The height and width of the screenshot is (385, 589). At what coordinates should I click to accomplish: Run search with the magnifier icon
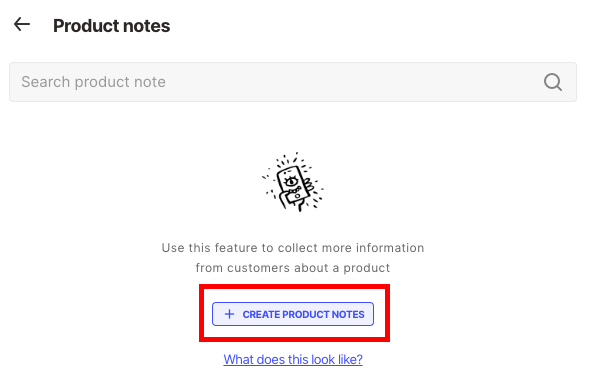tap(553, 82)
